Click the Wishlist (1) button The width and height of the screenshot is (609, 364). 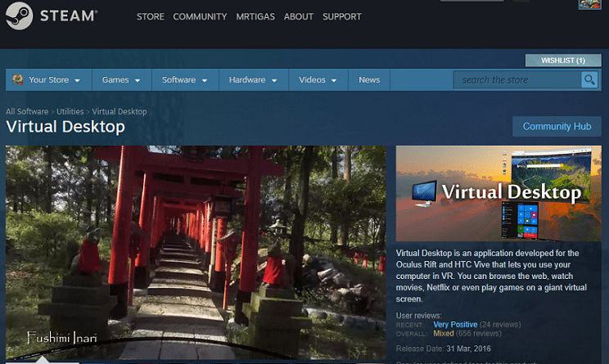(x=563, y=61)
